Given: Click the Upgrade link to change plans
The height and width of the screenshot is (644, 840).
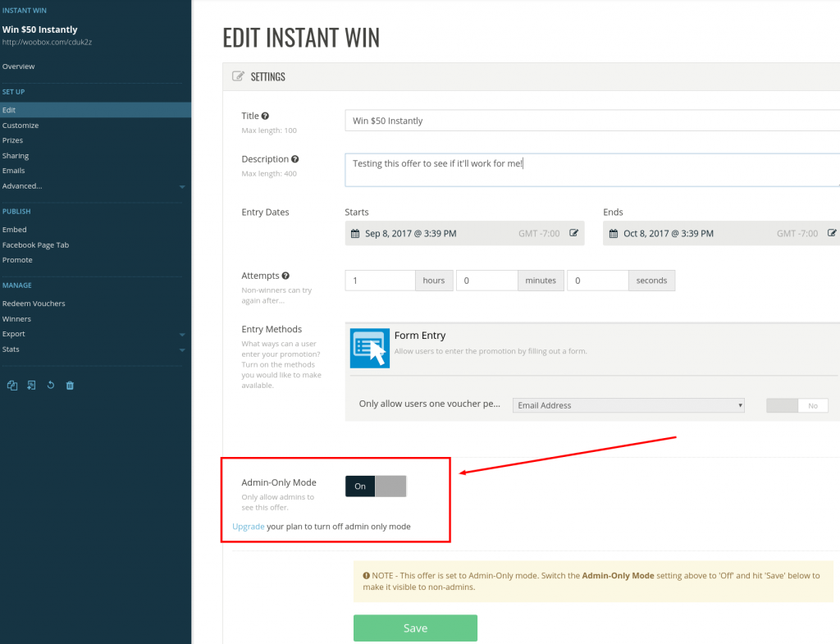Looking at the screenshot, I should tap(248, 526).
